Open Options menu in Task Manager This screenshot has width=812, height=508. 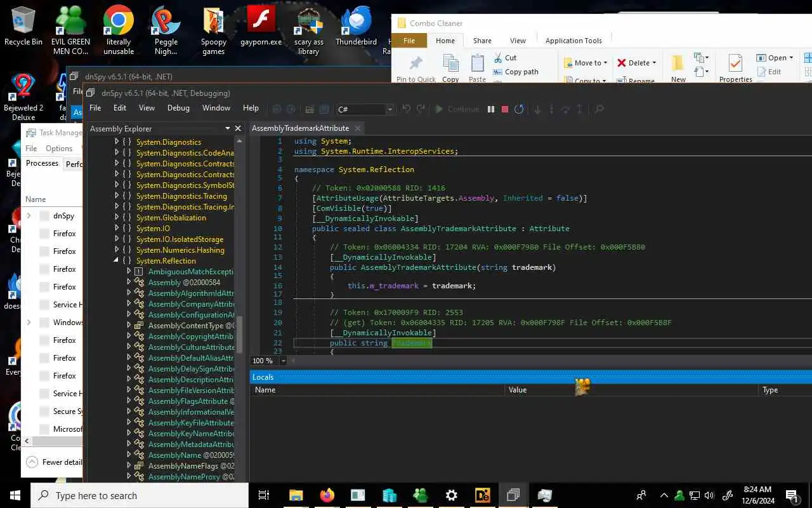pos(59,149)
